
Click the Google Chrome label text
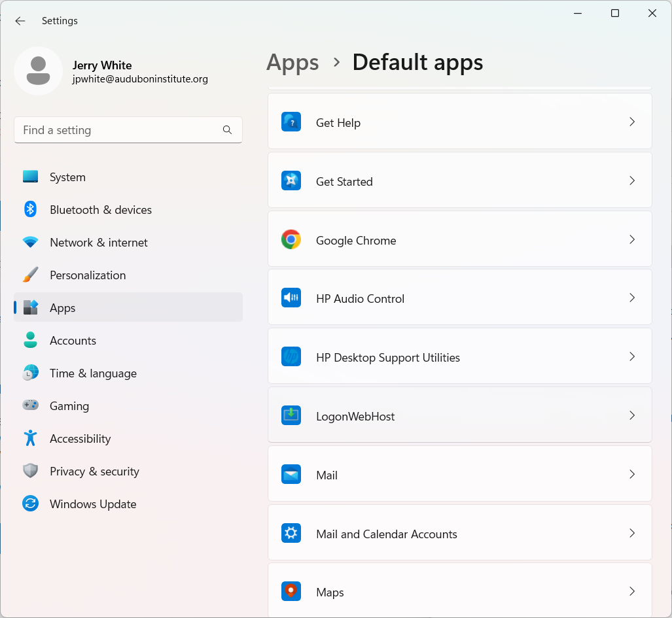(x=356, y=241)
